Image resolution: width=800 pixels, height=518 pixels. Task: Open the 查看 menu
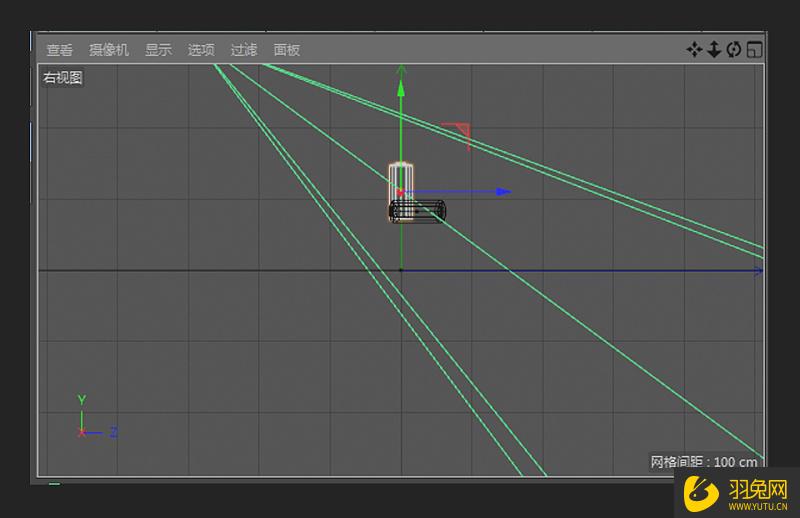[x=60, y=50]
